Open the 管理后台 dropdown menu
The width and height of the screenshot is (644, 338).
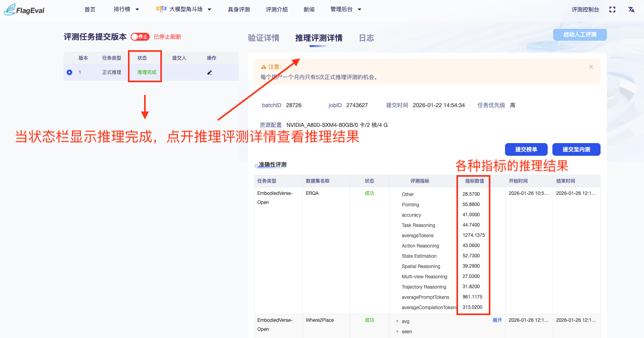click(346, 9)
